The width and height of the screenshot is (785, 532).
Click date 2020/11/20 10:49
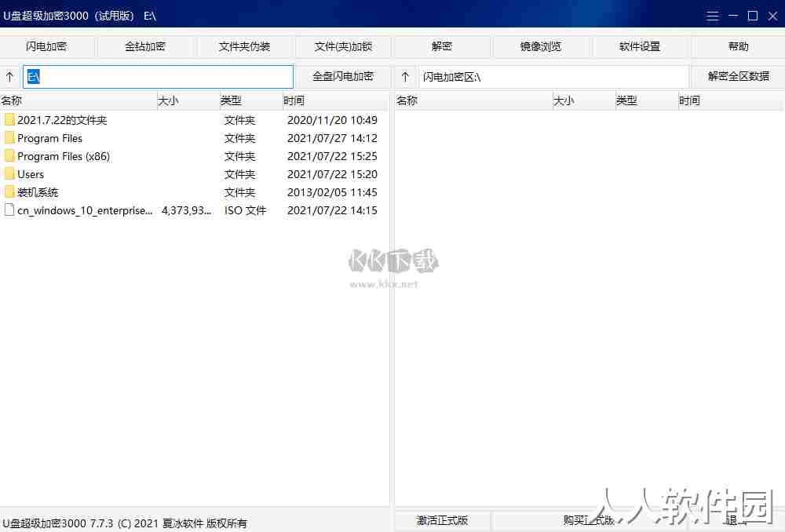[x=332, y=120]
